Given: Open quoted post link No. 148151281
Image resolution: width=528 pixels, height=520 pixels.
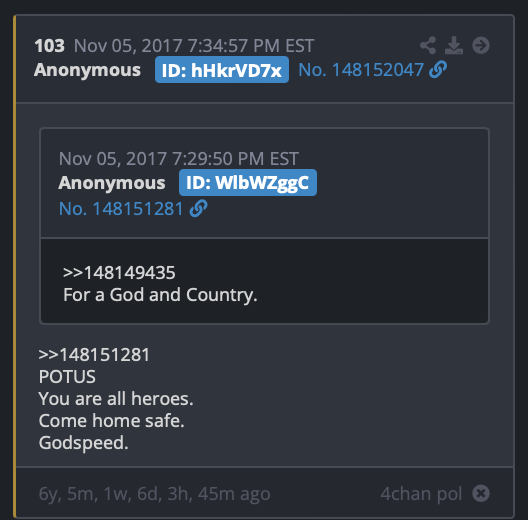Looking at the screenshot, I should click(x=121, y=208).
